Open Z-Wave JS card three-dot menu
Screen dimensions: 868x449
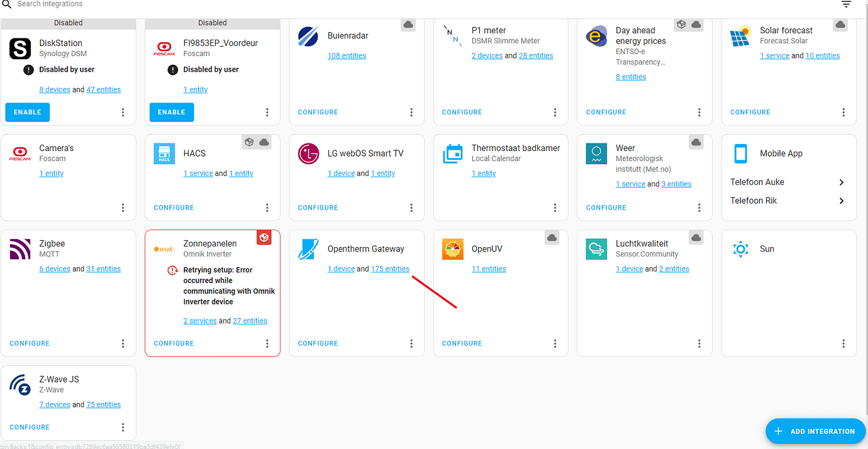[123, 427]
